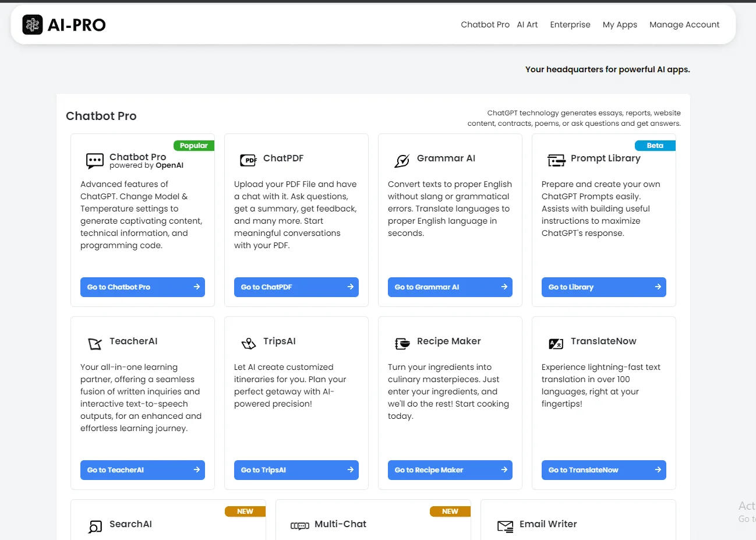
Task: Click the Recipe Maker card icon
Action: tap(402, 344)
